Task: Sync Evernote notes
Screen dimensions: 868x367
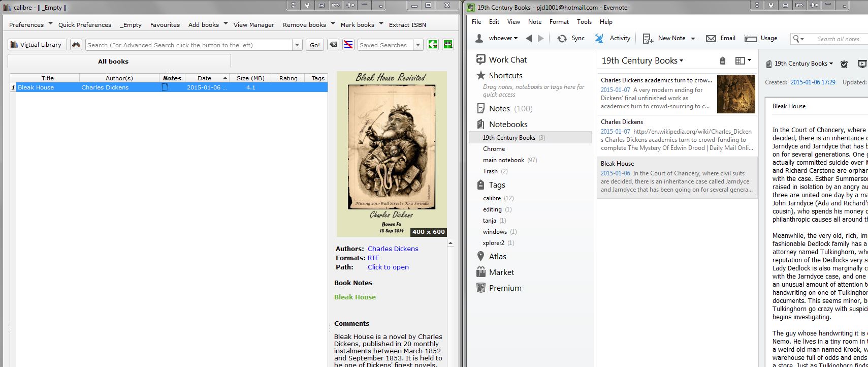Action: click(x=571, y=38)
